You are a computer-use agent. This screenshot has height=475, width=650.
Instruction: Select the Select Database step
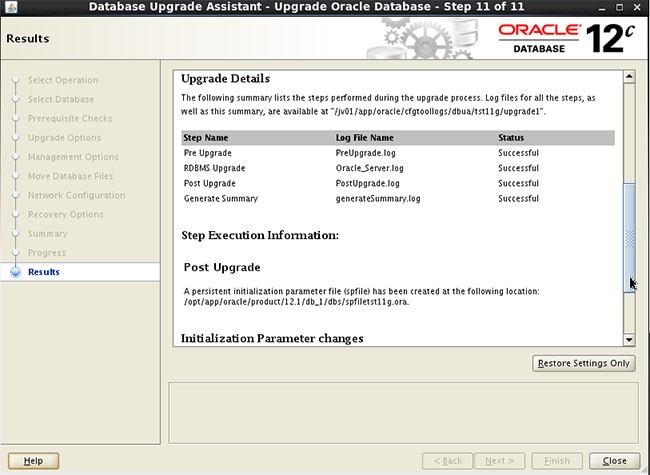point(61,99)
